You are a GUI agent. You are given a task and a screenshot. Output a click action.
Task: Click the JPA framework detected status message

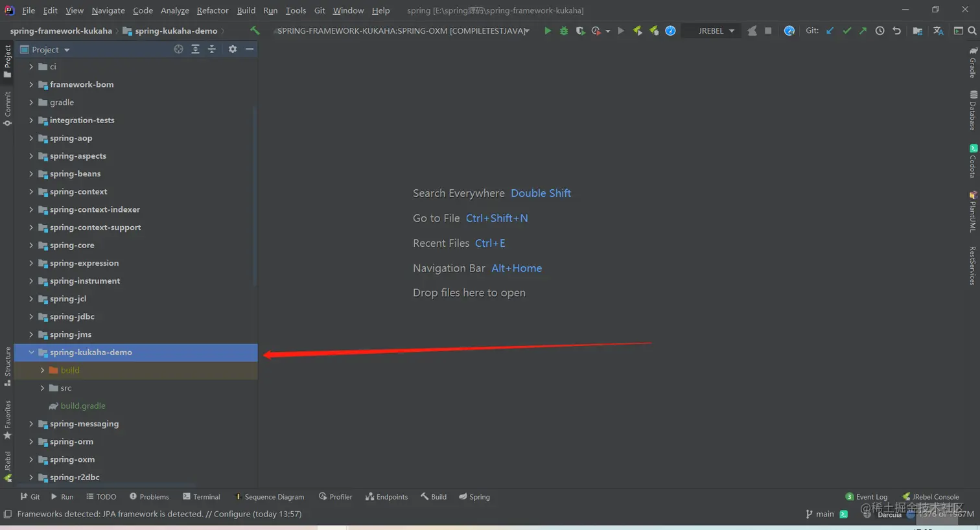(x=159, y=514)
